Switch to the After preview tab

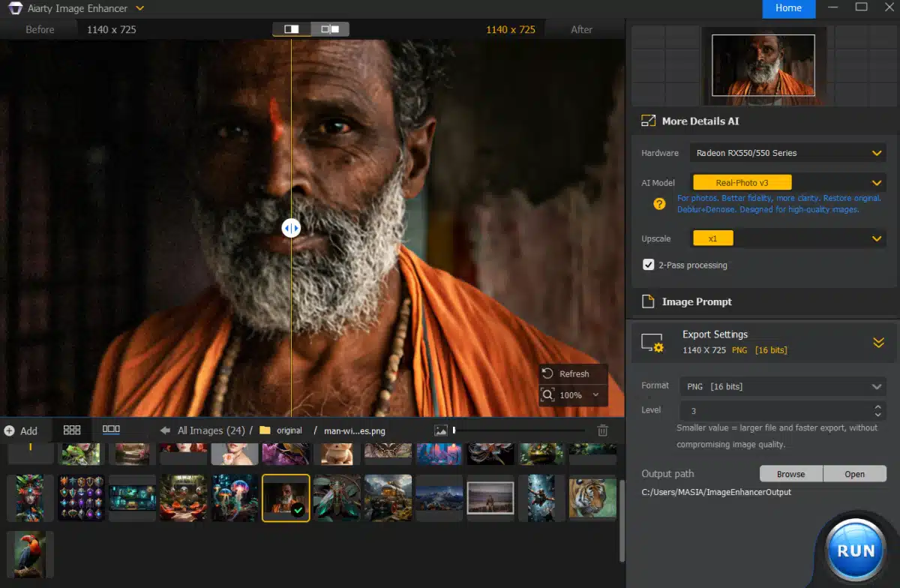tap(582, 28)
